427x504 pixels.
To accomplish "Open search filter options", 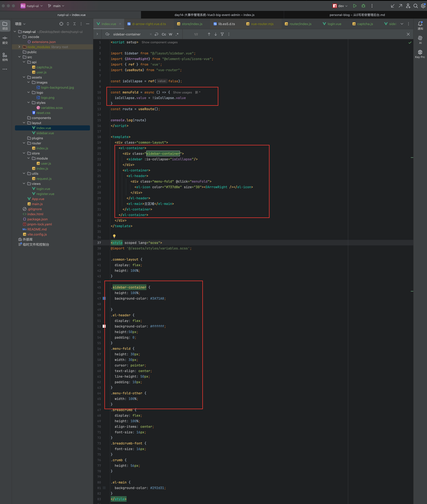I will tap(222, 34).
